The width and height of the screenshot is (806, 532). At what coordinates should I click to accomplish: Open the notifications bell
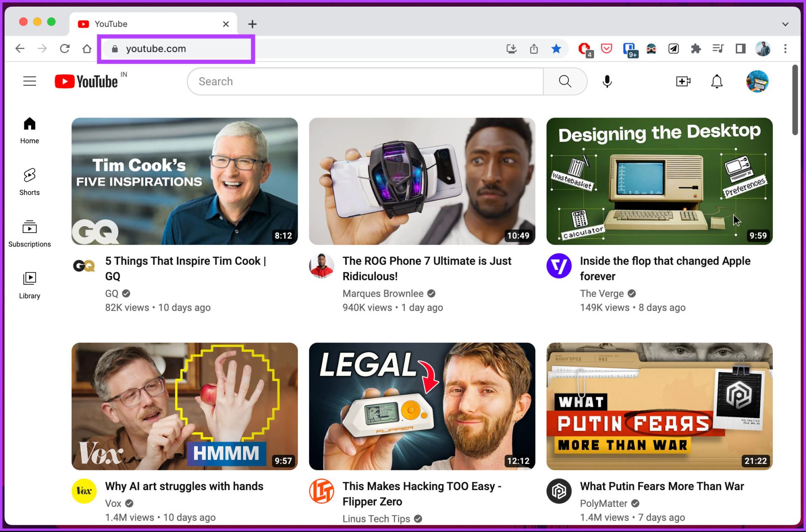[717, 81]
